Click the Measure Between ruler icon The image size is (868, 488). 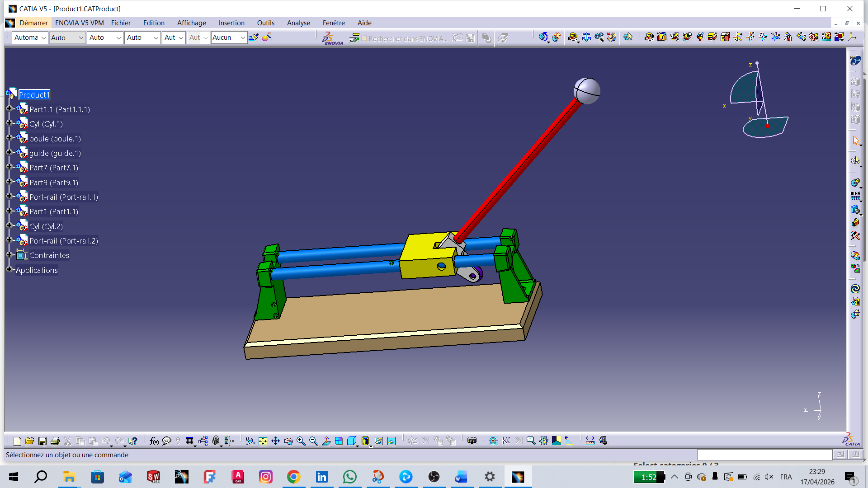click(590, 441)
